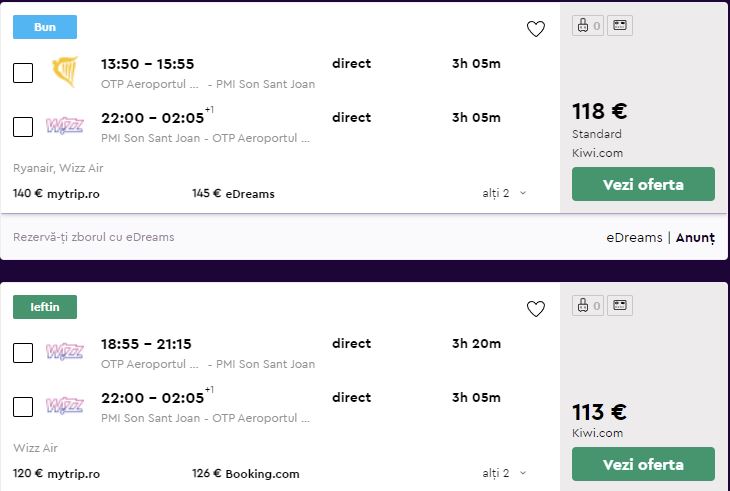
Task: Click the card icon on the 118 € offer
Action: click(x=620, y=26)
